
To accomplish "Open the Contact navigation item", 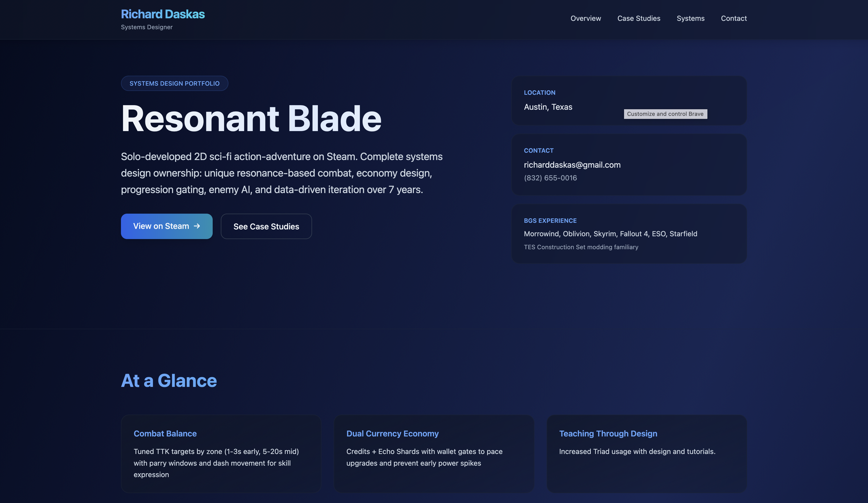I will (734, 18).
